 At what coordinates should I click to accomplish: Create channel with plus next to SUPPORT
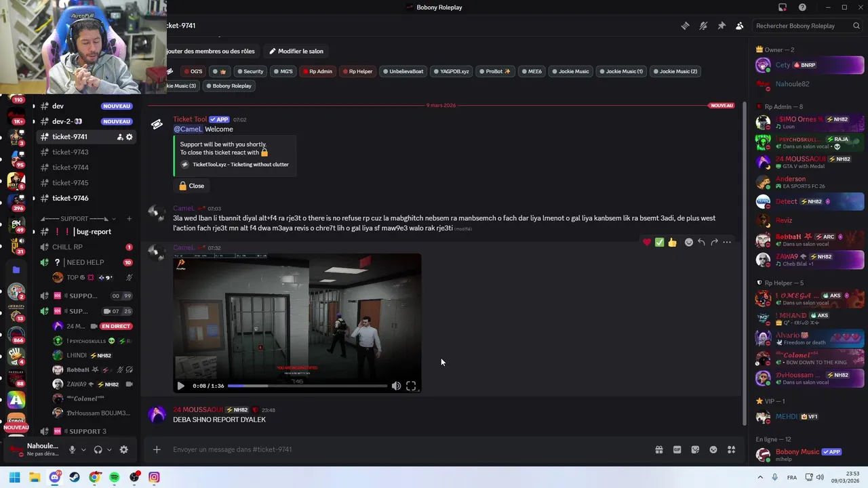pyautogui.click(x=129, y=219)
